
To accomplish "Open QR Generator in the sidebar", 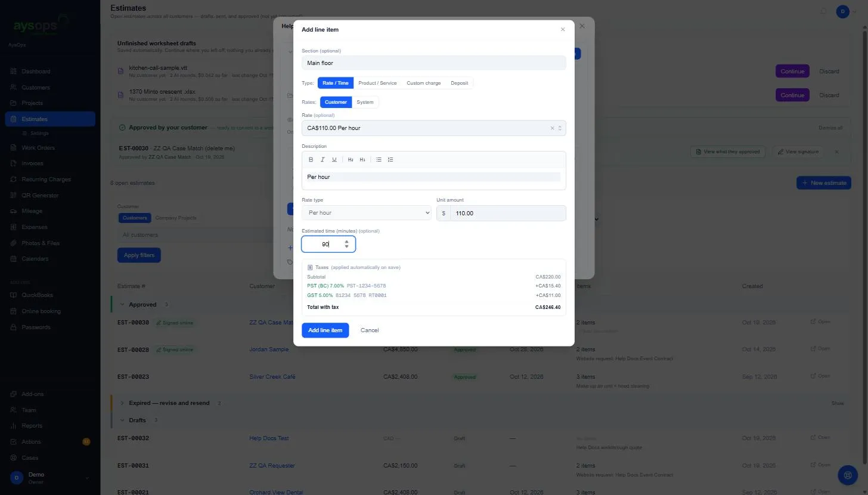I will point(50,196).
